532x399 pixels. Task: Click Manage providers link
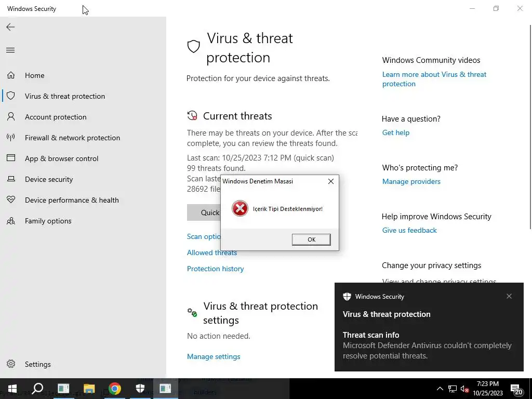click(x=411, y=181)
